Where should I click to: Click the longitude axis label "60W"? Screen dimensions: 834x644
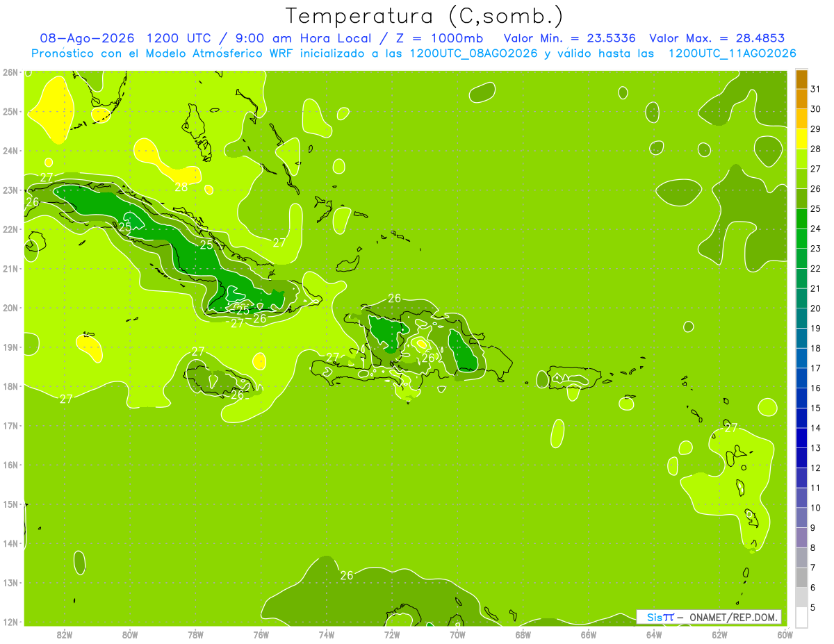click(785, 635)
